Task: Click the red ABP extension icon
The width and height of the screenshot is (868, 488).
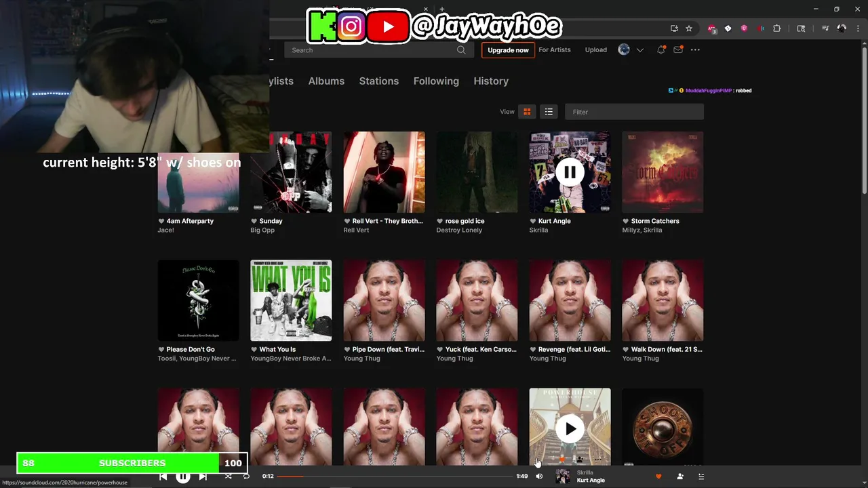Action: coord(711,28)
